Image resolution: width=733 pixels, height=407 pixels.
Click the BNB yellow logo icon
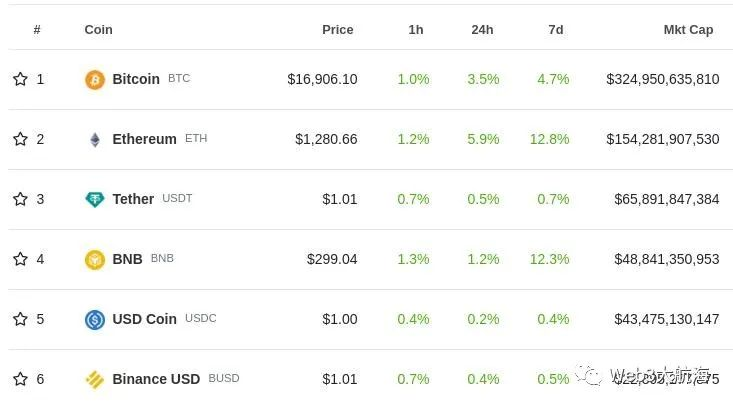coord(94,259)
